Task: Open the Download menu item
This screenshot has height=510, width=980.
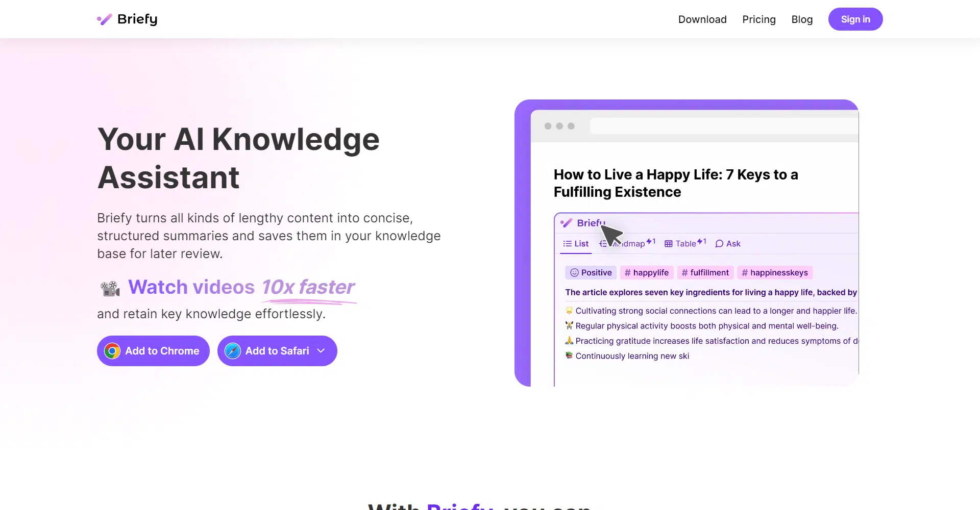Action: [702, 19]
